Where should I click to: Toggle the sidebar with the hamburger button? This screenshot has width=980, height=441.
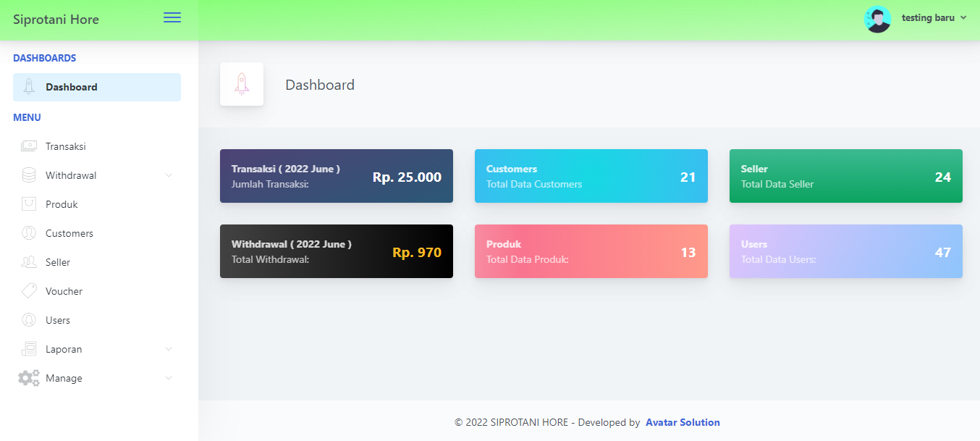tap(172, 18)
